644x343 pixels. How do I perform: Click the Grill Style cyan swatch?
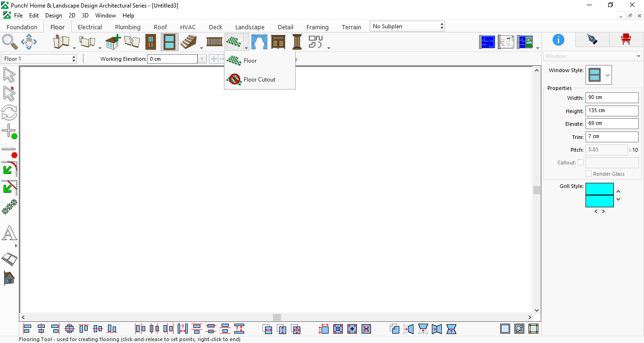tap(600, 195)
